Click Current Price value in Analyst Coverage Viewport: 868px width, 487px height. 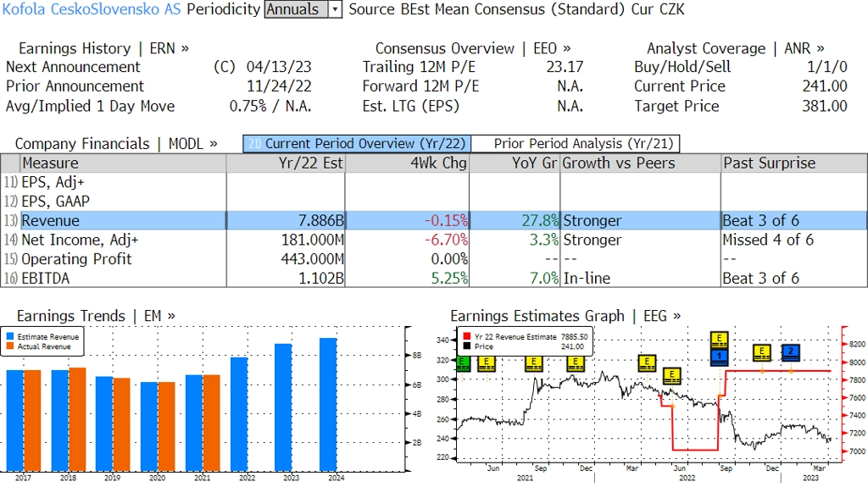click(825, 86)
